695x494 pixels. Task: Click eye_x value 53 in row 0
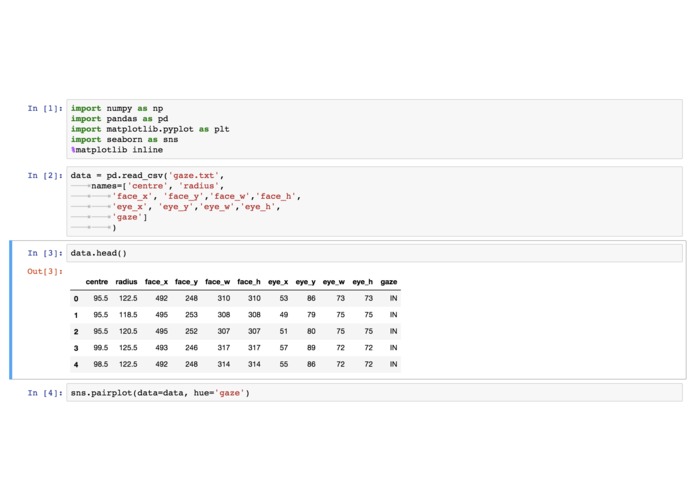tap(284, 298)
